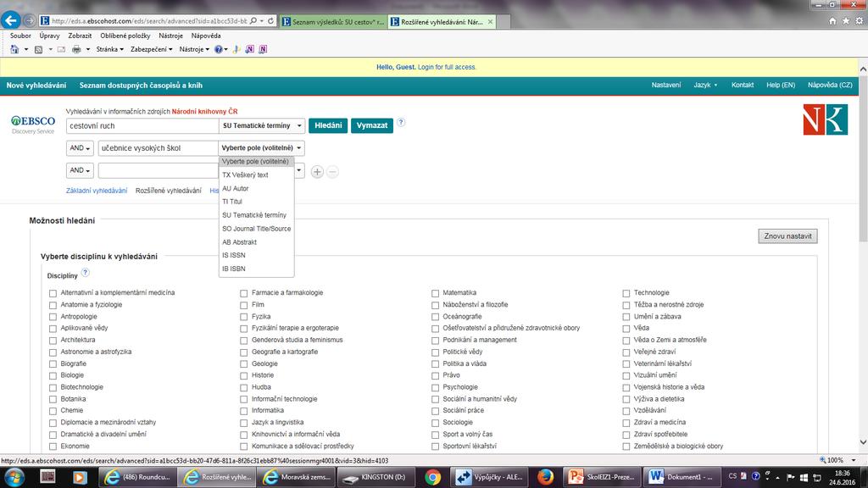Open the SU Tematické termíny field dropdown
868x488 pixels.
coord(262,125)
